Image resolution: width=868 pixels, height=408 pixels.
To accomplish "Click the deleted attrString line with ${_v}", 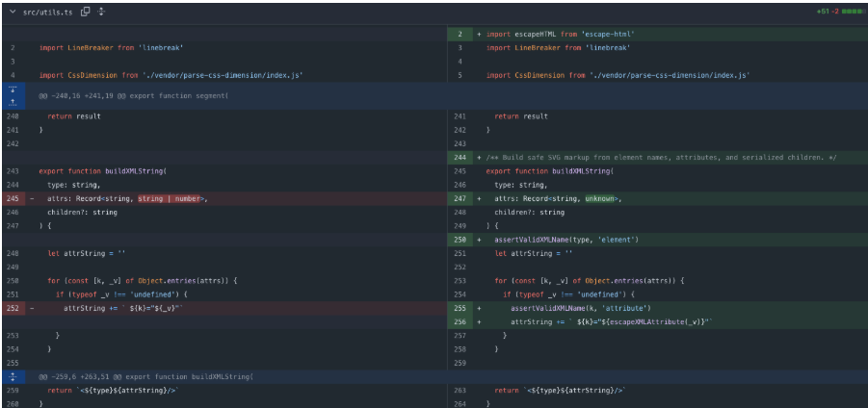I will 224,308.
